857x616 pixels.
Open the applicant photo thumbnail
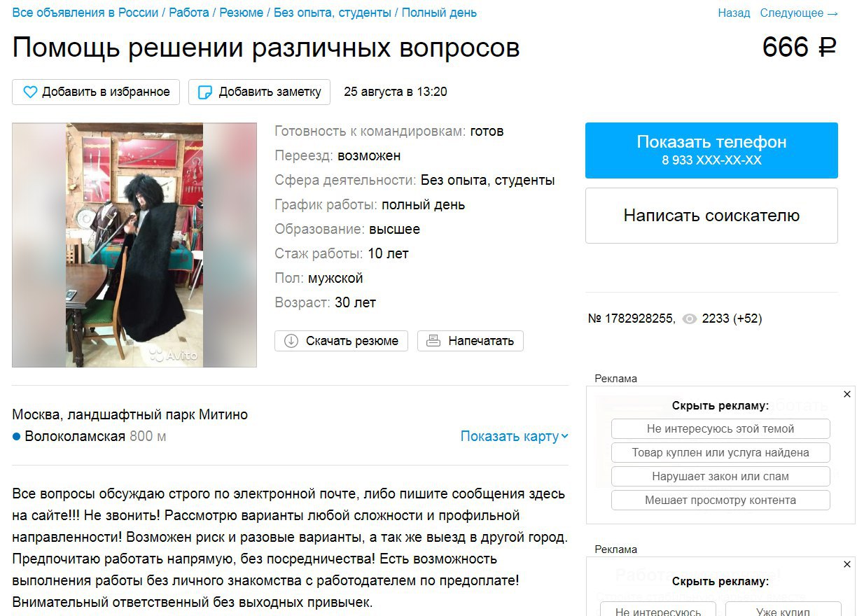pyautogui.click(x=134, y=245)
